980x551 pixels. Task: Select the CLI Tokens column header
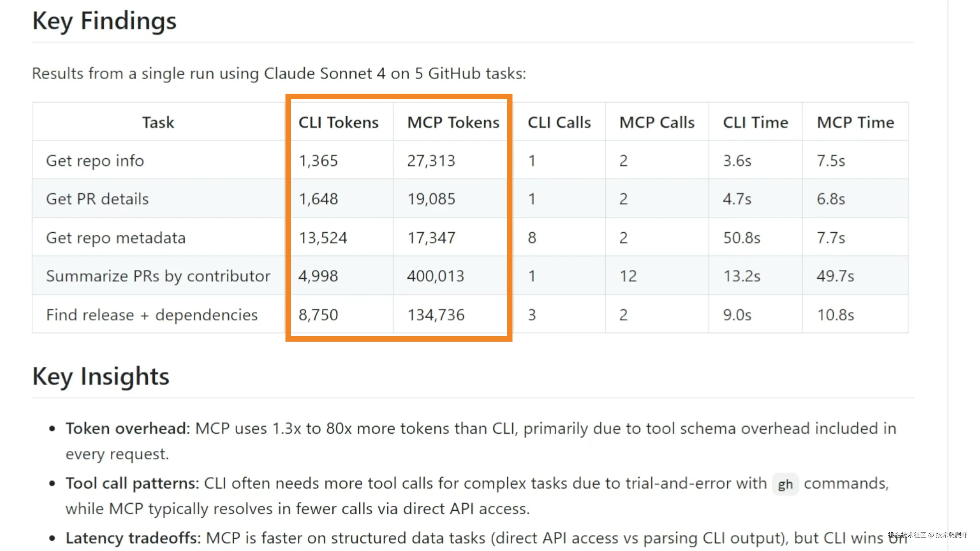coord(338,122)
